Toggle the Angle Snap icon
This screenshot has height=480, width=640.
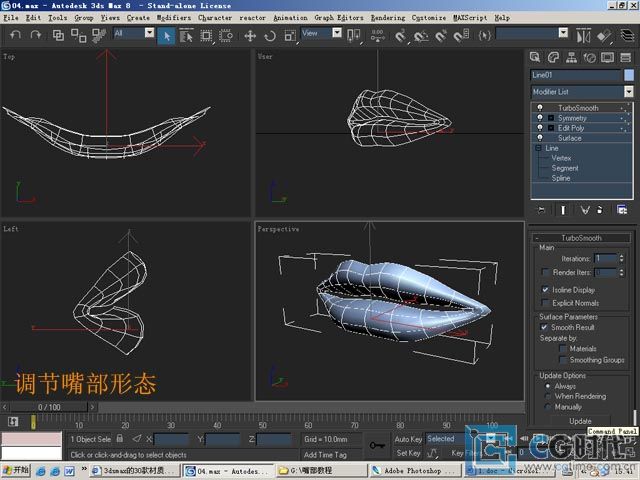[x=421, y=37]
